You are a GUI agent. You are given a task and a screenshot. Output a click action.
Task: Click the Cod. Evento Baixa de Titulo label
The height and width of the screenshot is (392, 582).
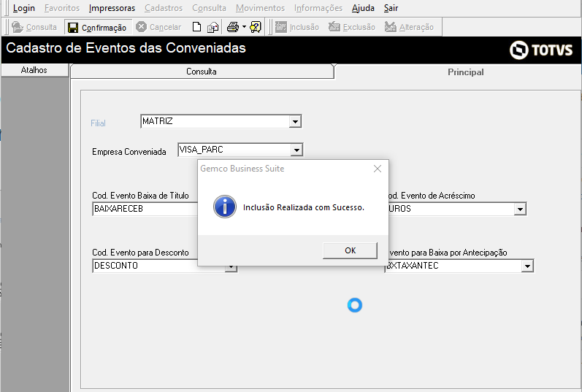[140, 196]
